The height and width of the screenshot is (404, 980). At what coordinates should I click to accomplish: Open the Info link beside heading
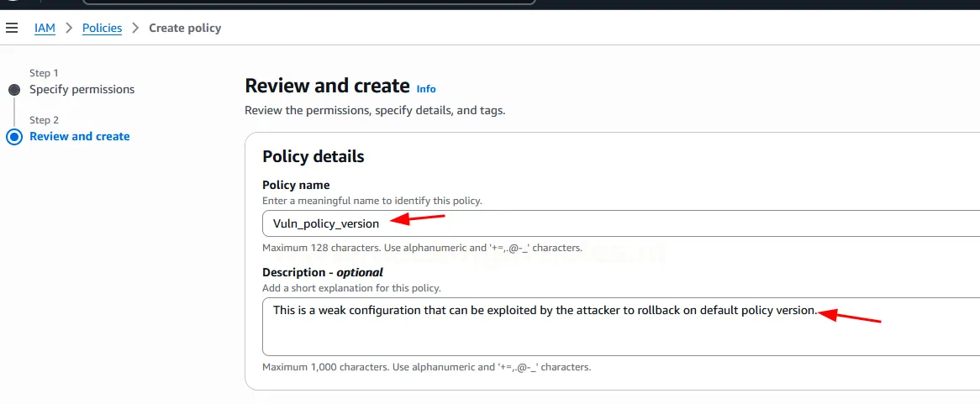[x=426, y=88]
